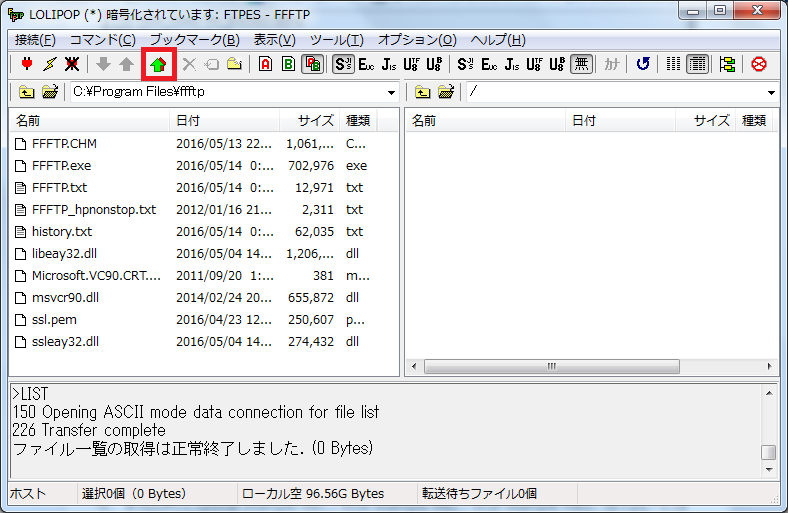Screen dimensions: 788x513
Task: Click the red abort transfer icon
Action: click(759, 65)
